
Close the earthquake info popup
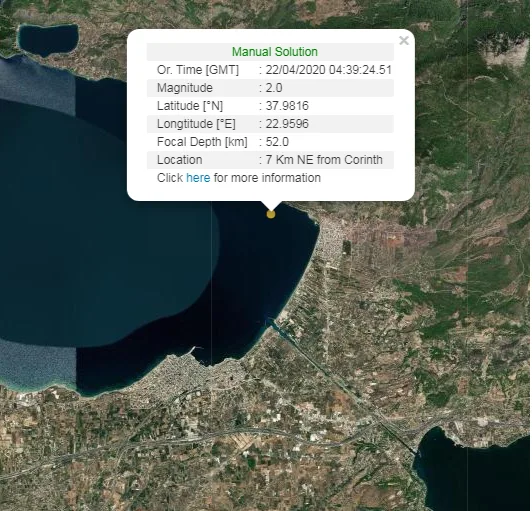pos(404,41)
